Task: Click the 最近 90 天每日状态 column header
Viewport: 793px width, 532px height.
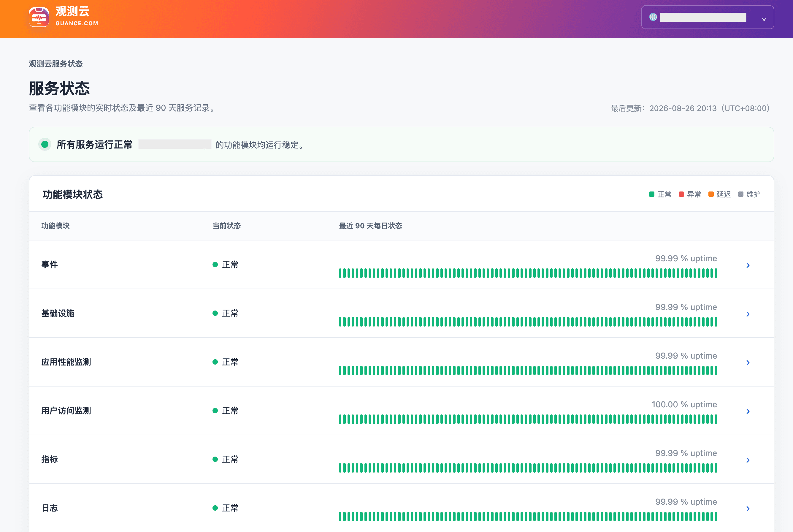Action: tap(370, 226)
